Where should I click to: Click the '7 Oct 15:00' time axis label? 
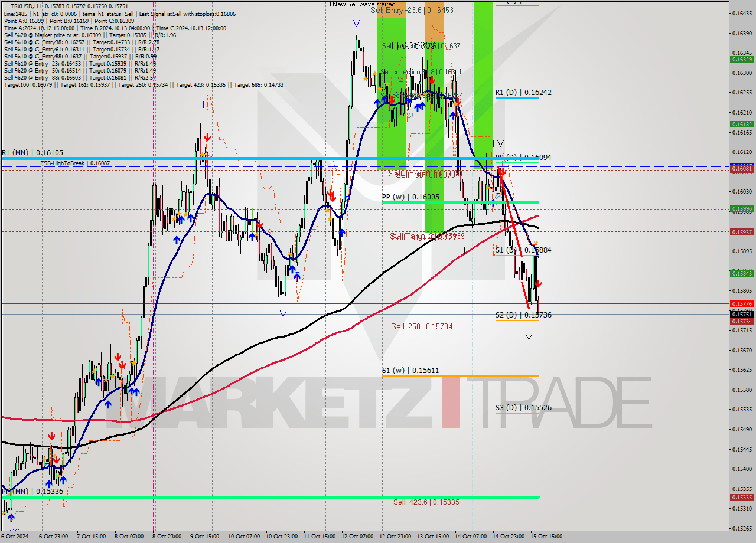coord(91,537)
